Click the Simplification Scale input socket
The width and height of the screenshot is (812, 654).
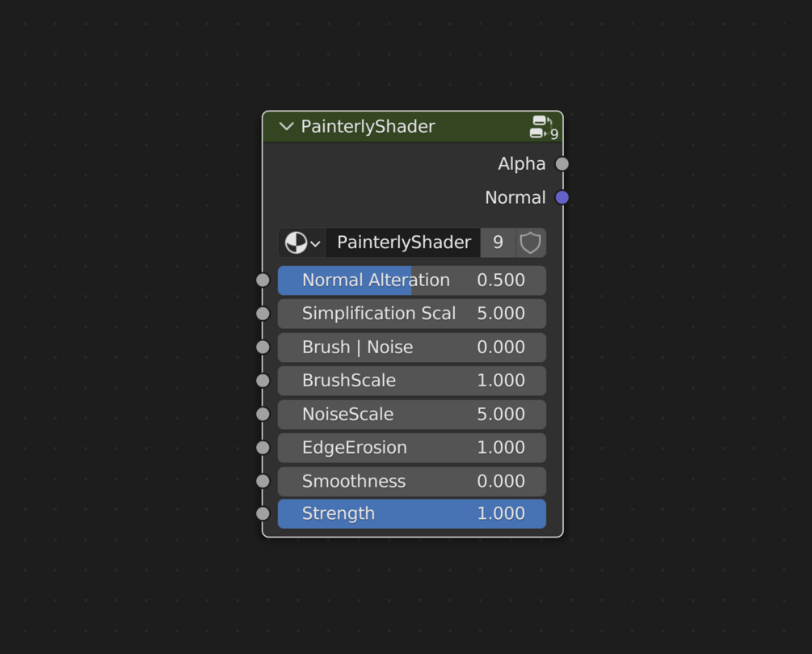click(263, 314)
